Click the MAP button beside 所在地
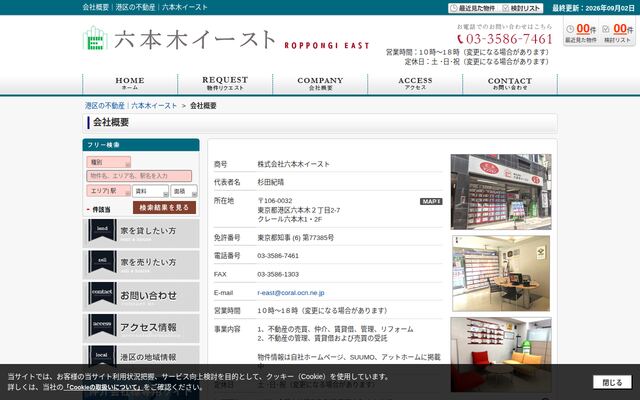 coord(431,201)
